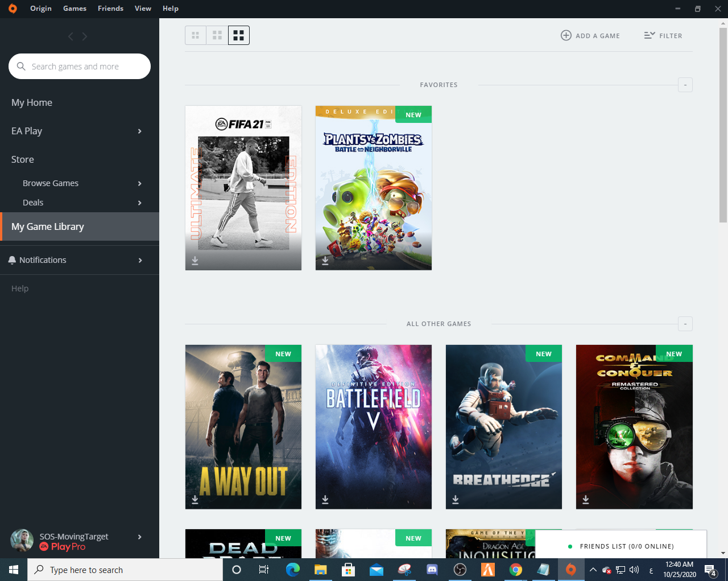
Task: Click the Add a Game plus icon
Action: (566, 35)
